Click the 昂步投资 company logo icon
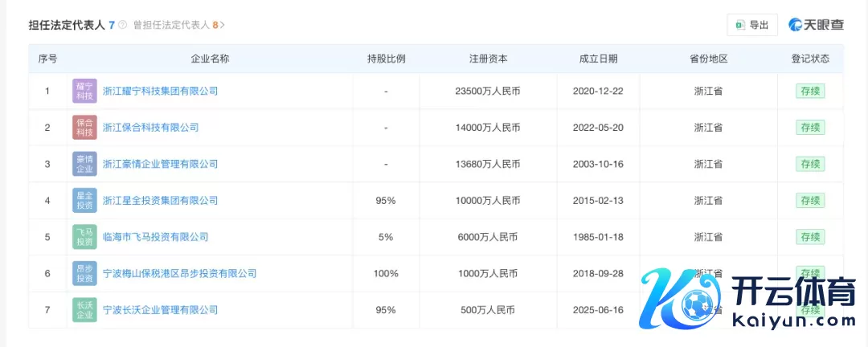The width and height of the screenshot is (868, 347). coord(84,273)
